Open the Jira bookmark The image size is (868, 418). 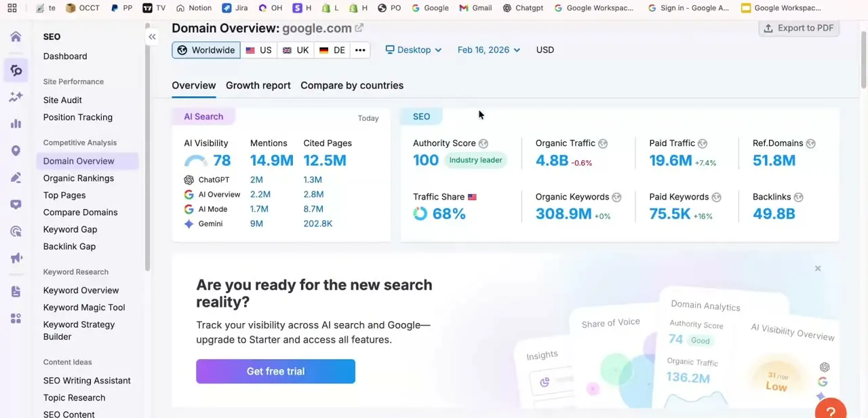click(x=235, y=8)
